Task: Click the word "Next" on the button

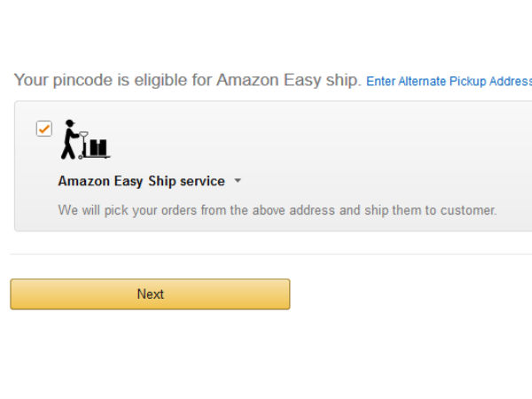Action: (150, 294)
